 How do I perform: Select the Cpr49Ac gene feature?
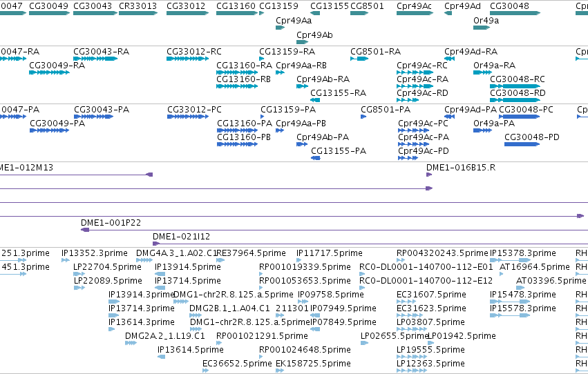tap(415, 13)
